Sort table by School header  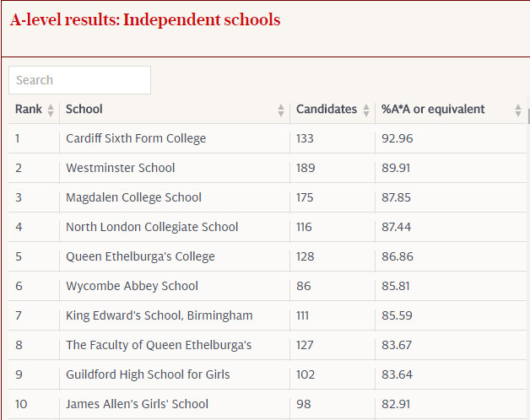pos(84,110)
